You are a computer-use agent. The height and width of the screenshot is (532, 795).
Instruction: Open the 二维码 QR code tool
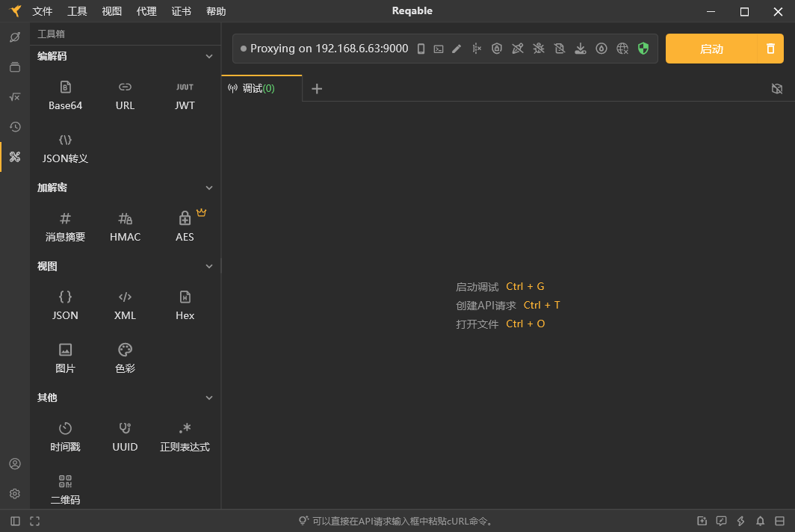(x=65, y=489)
